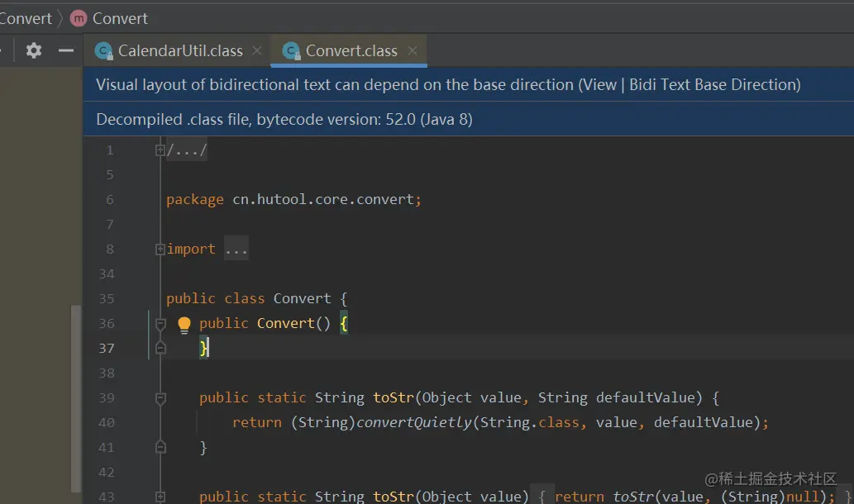Click the left tool window vertical scrollbar
854x504 pixels.
(76, 398)
